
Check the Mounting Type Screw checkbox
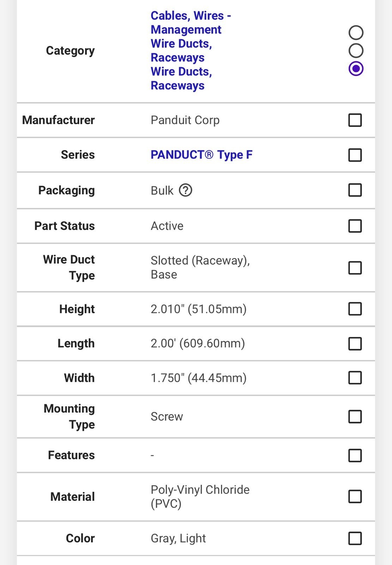coord(355,417)
